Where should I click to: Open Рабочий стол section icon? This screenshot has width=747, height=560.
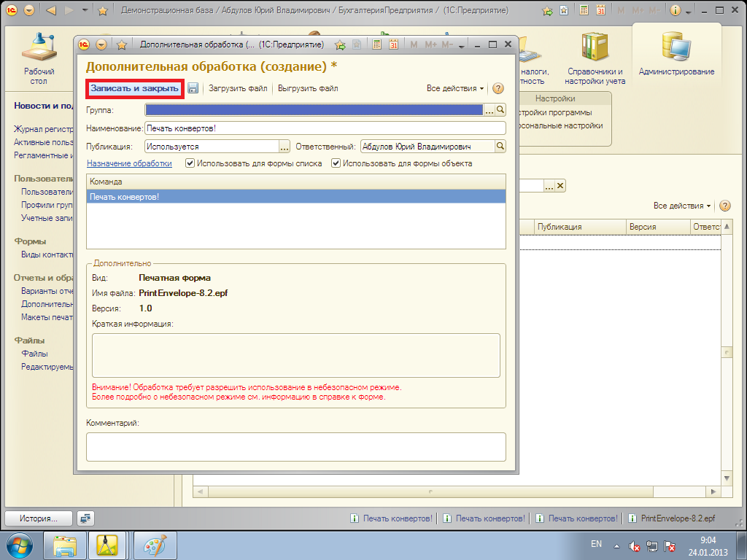(x=39, y=55)
